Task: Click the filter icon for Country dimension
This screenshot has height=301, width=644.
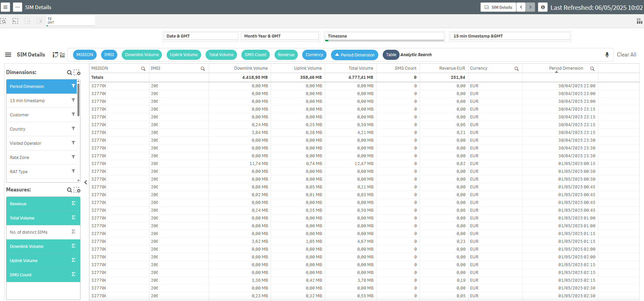Action: [73, 129]
